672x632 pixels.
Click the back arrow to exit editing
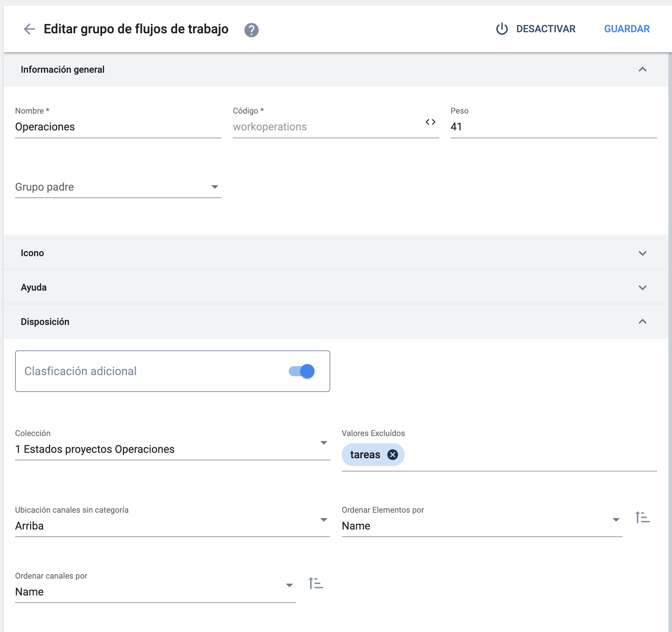point(29,29)
